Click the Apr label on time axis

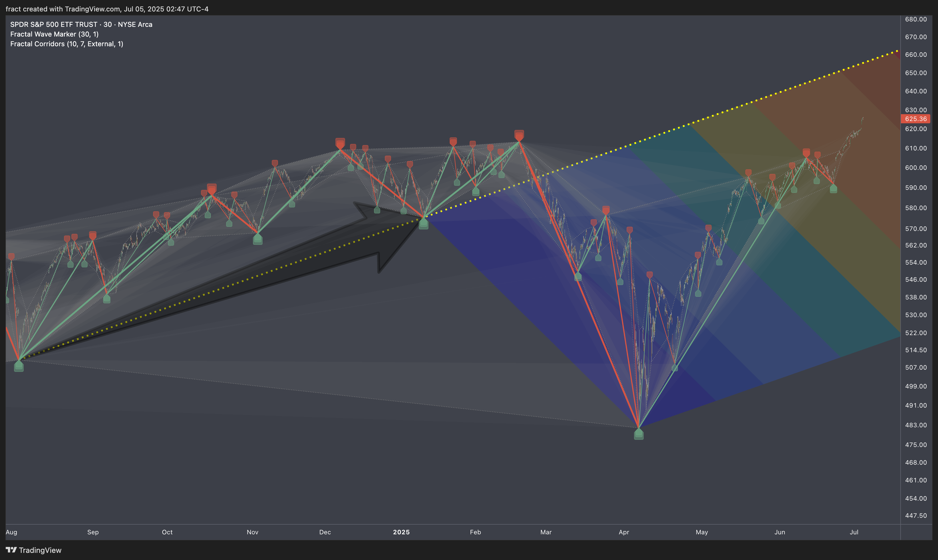[624, 532]
